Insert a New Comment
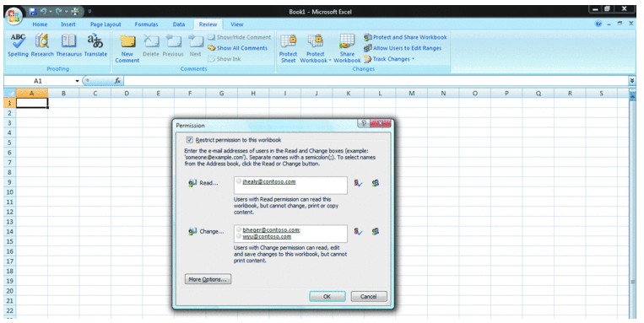Screen dimensions: 644x323 point(127,48)
